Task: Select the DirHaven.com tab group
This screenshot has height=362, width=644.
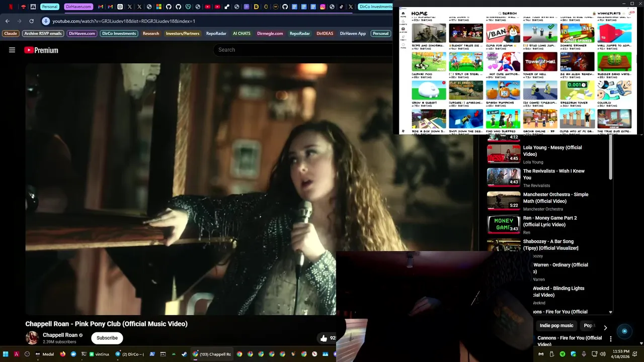Action: pyautogui.click(x=78, y=7)
